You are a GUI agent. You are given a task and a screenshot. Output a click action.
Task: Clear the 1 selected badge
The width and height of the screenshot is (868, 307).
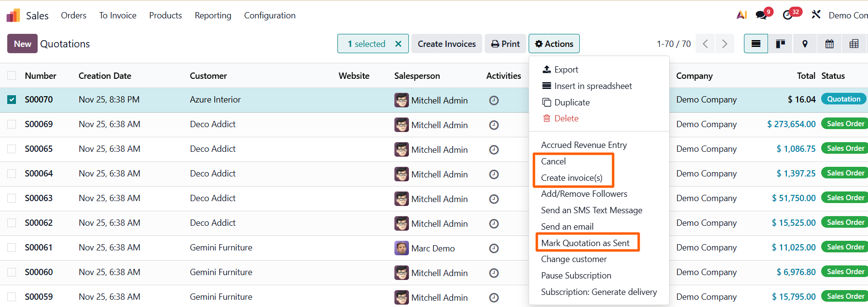(x=398, y=44)
